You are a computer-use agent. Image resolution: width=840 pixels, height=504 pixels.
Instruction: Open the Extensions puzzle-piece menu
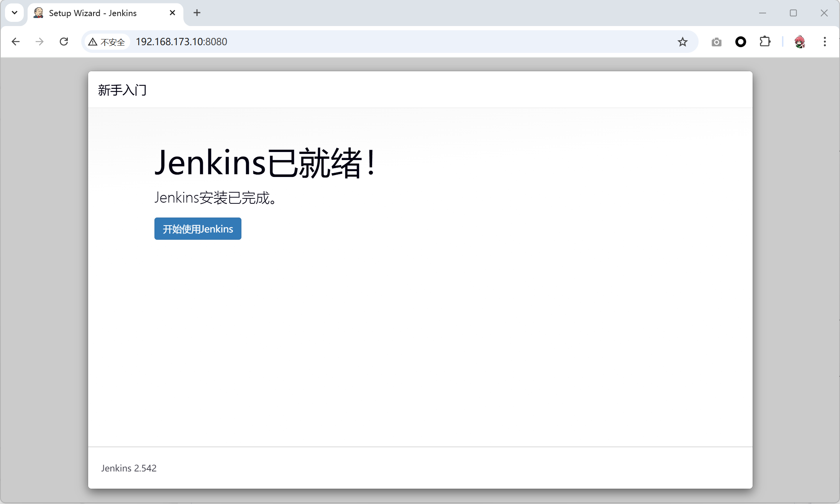(x=765, y=41)
